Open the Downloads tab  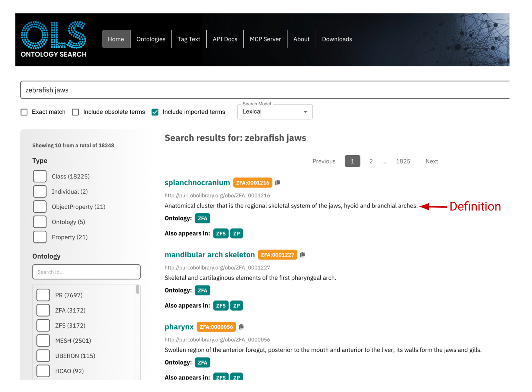(x=337, y=39)
